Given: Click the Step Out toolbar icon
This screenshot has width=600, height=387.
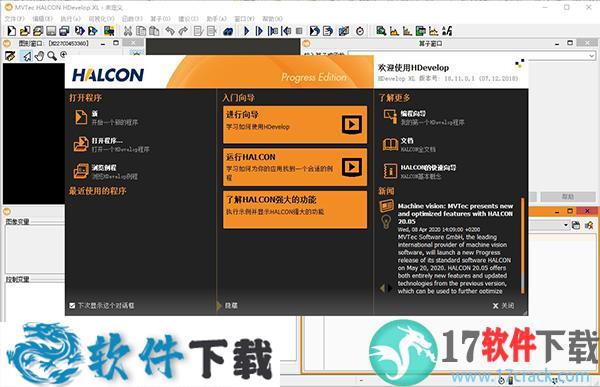Looking at the screenshot, I should pyautogui.click(x=286, y=31).
